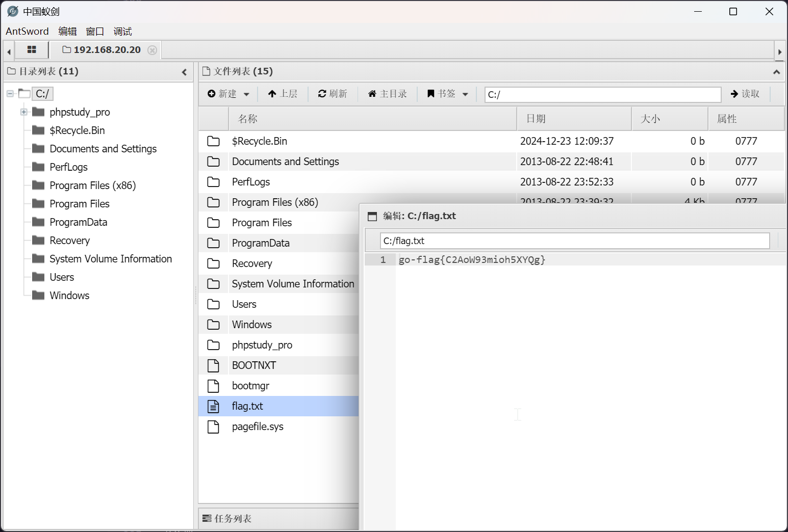
Task: Expand the phpstudy_pro tree node
Action: pyautogui.click(x=24, y=112)
